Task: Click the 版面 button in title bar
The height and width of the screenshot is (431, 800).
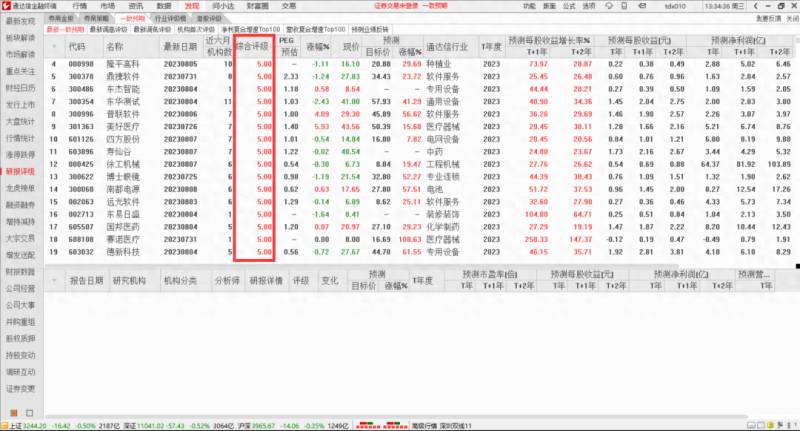Action: click(x=549, y=6)
